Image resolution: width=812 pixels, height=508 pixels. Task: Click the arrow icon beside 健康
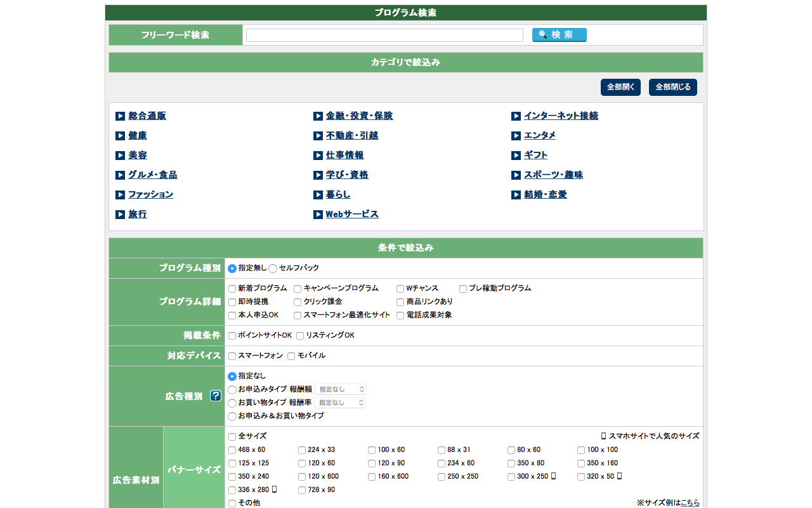[x=120, y=136]
